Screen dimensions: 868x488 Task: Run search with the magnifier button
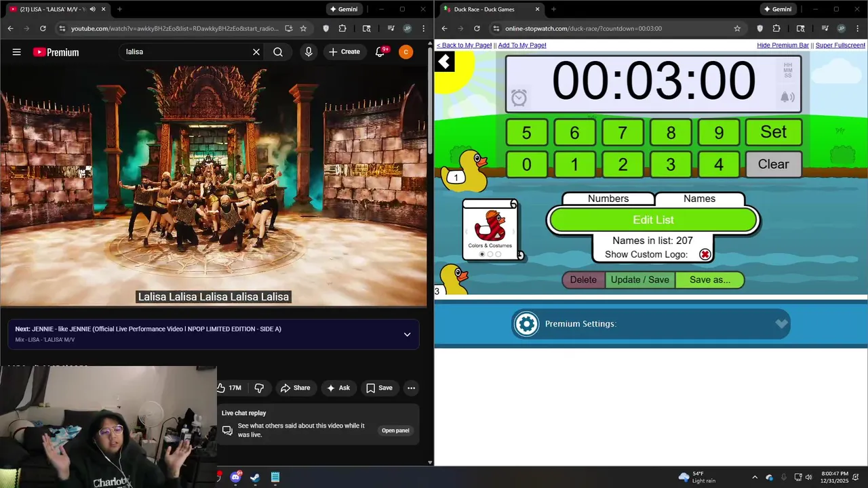pos(278,52)
